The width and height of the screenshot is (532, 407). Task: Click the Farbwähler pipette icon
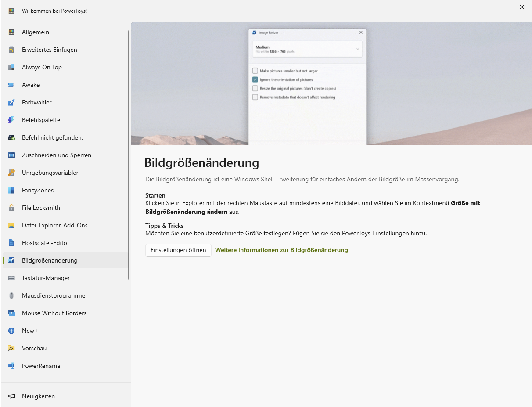tap(11, 102)
